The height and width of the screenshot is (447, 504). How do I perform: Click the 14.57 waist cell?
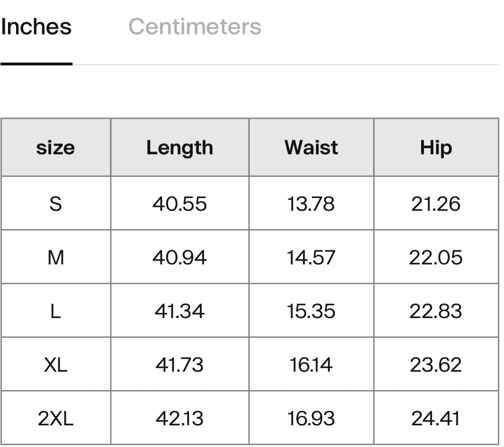tap(311, 257)
